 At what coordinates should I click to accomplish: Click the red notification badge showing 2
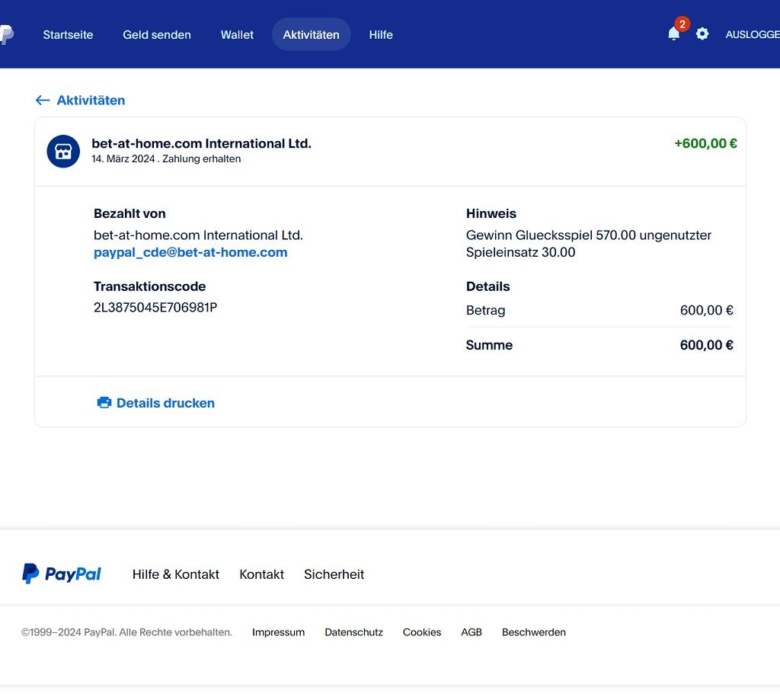point(682,24)
